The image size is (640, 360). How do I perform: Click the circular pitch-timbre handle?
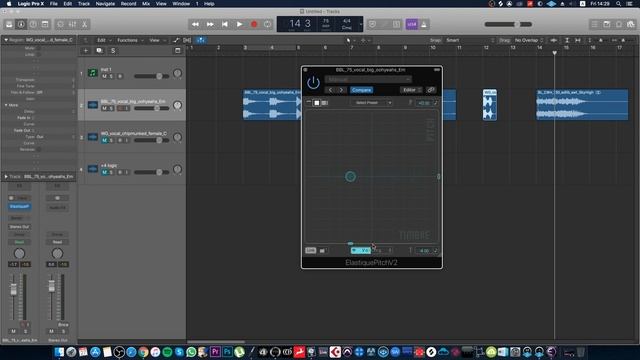click(350, 177)
